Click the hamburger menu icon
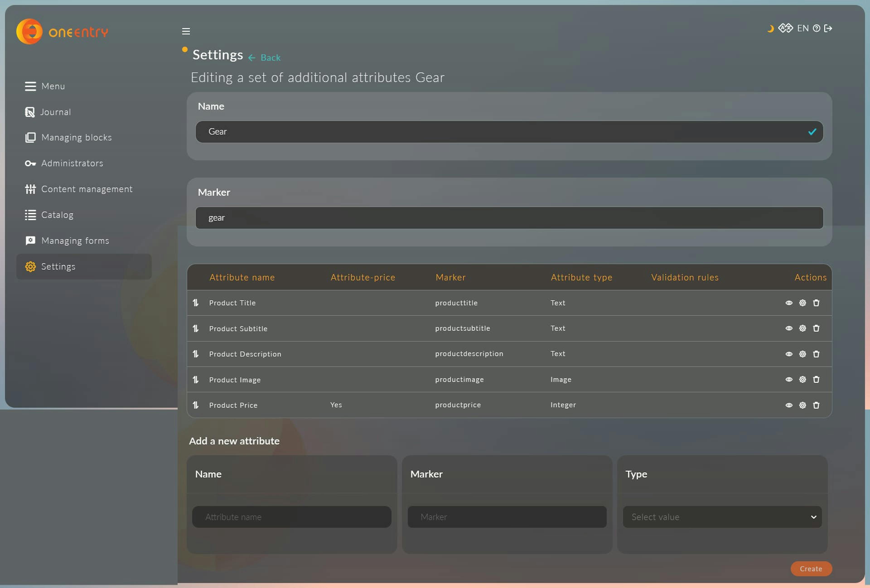This screenshot has width=870, height=588. tap(186, 31)
